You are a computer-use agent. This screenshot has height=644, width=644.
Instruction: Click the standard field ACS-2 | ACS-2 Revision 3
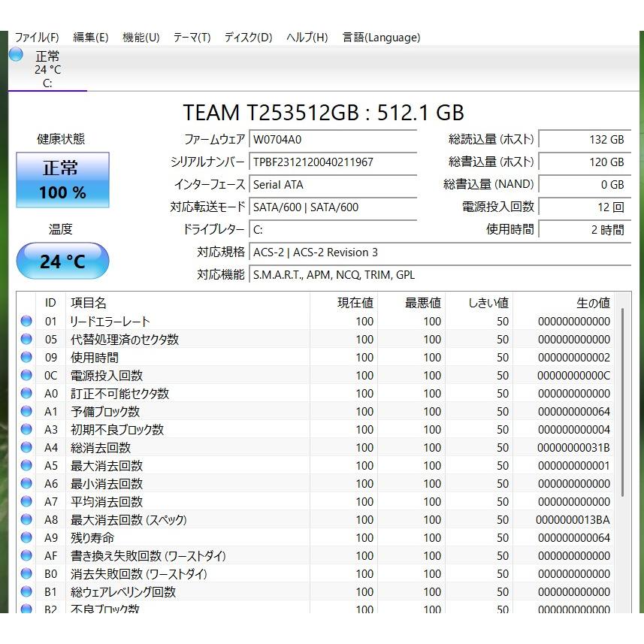(440, 252)
